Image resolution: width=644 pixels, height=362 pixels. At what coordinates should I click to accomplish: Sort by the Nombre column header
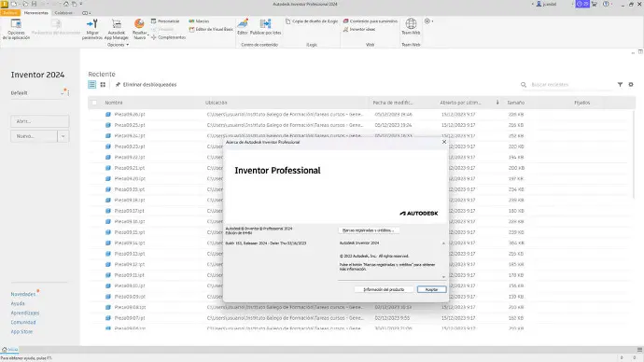click(113, 103)
